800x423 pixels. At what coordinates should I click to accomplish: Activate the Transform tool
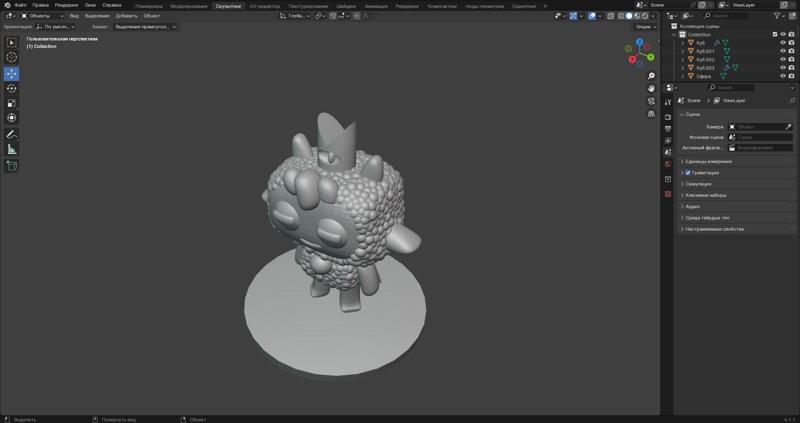click(12, 118)
